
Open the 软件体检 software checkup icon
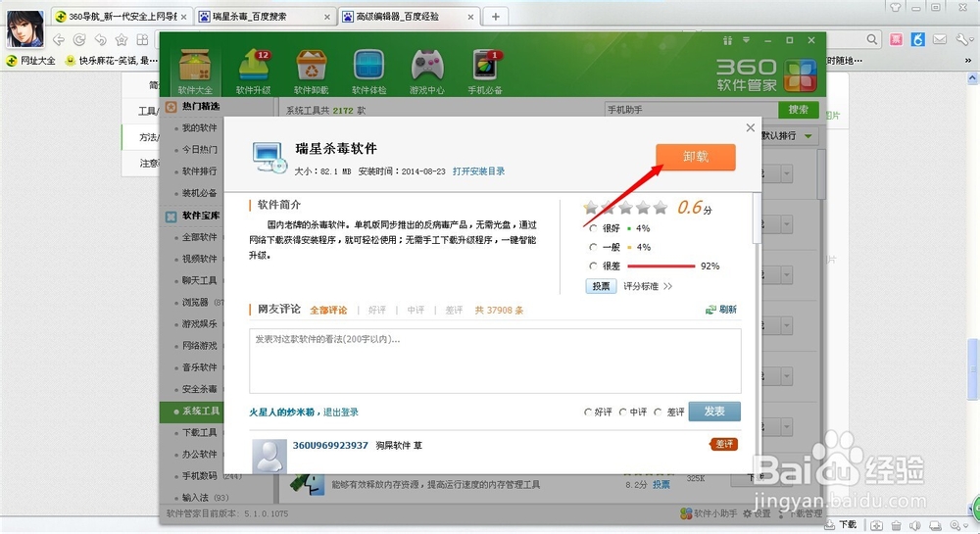(368, 72)
